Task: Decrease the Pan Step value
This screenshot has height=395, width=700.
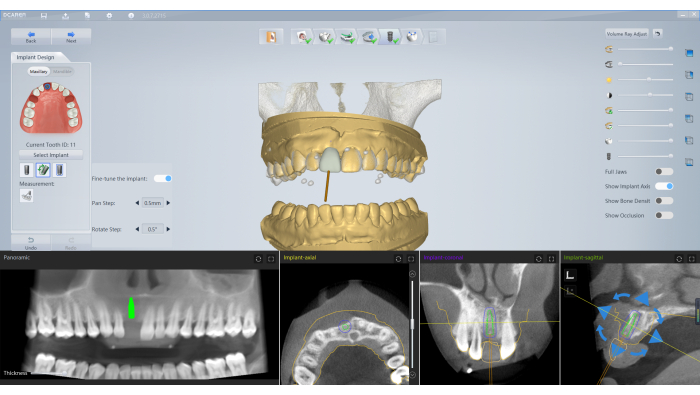Action: 137,203
